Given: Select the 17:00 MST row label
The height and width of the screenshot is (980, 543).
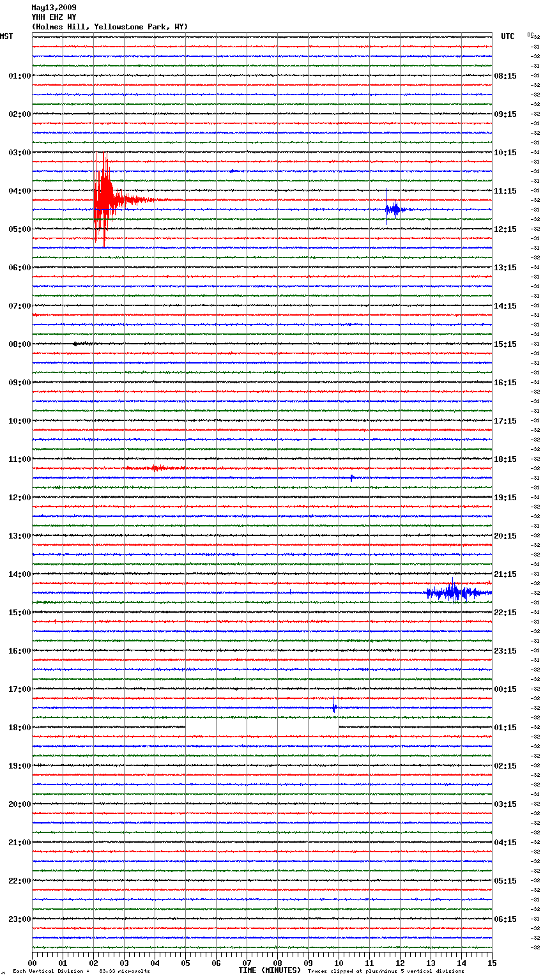Looking at the screenshot, I should point(20,689).
